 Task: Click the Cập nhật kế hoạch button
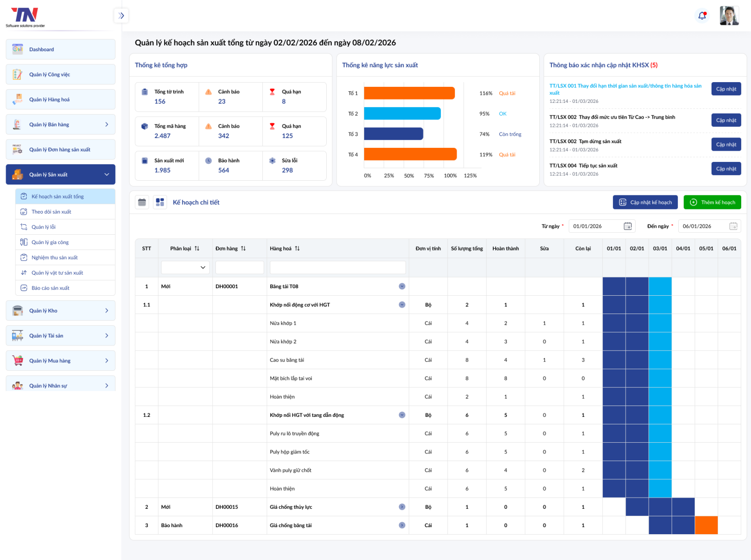pyautogui.click(x=645, y=202)
